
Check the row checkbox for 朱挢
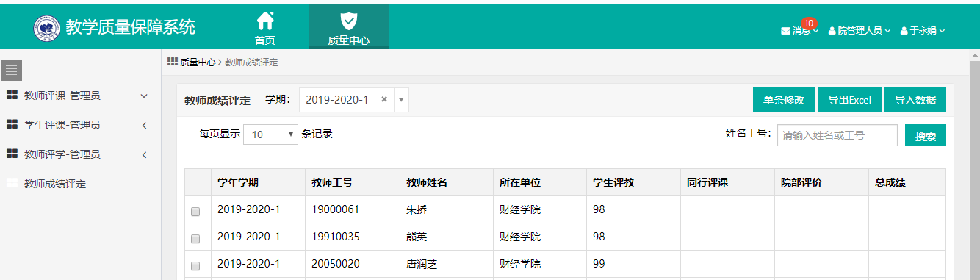coord(195,212)
